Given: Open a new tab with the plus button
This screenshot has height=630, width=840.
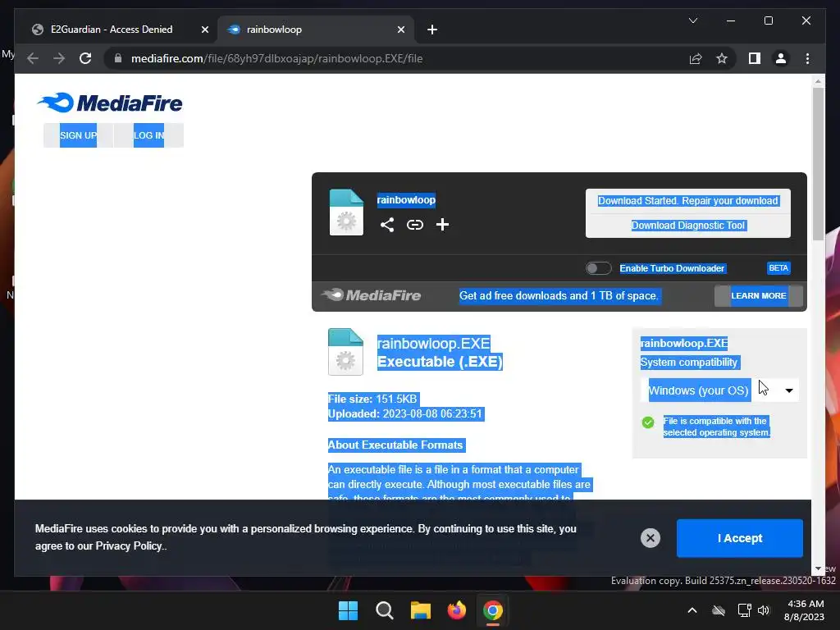Looking at the screenshot, I should tap(432, 30).
